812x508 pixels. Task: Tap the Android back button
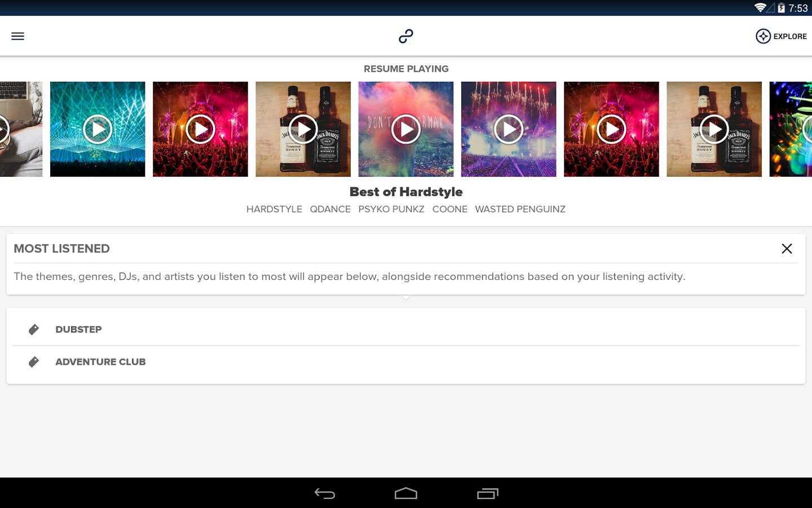point(325,493)
